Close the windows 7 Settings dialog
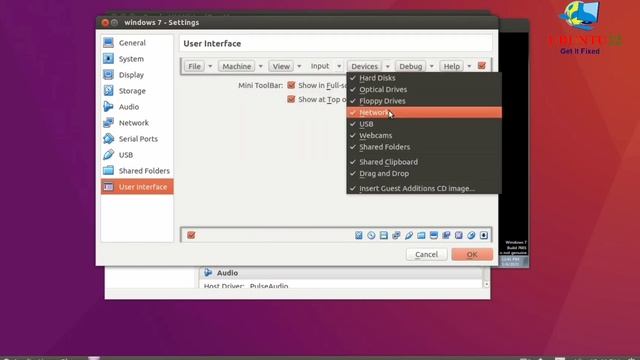The height and width of the screenshot is (360, 640). coord(105,22)
